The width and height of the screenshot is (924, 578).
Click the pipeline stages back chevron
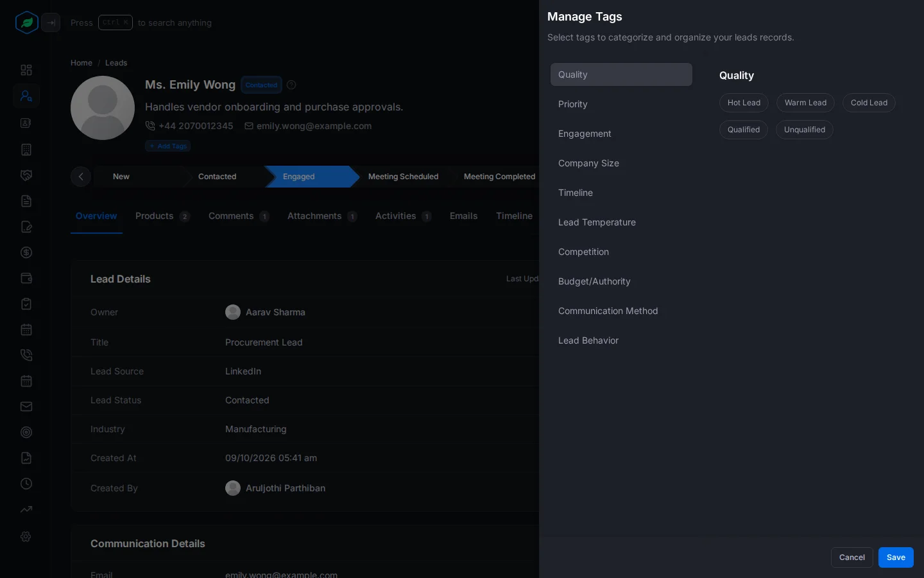[x=81, y=177]
